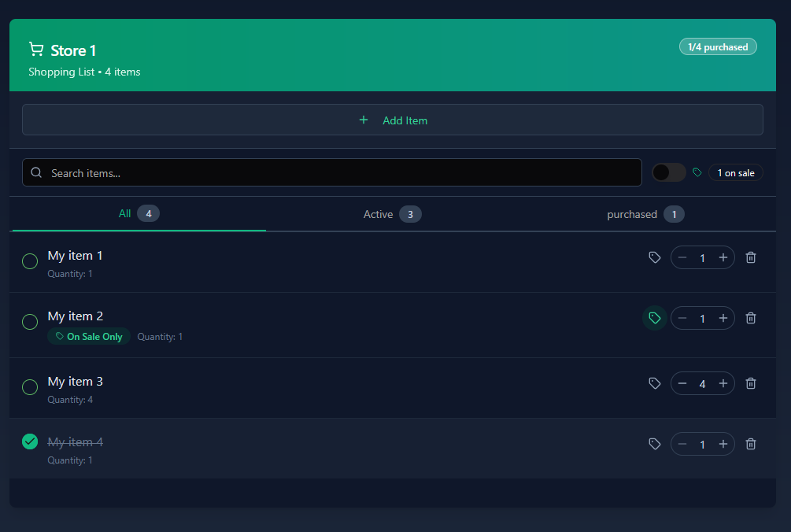791x532 pixels.
Task: Click the 1 on sale badge
Action: (735, 173)
